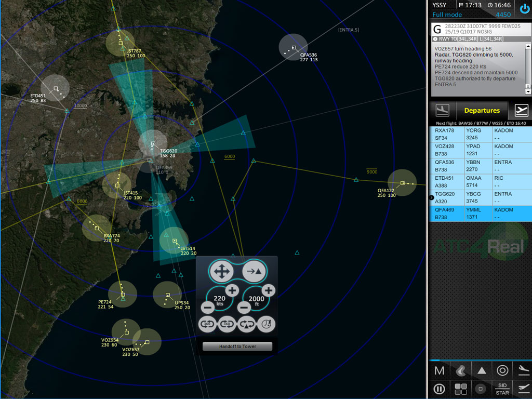The width and height of the screenshot is (532, 399).
Task: Expand the flight list side-panel arrow
Action: pyautogui.click(x=432, y=197)
